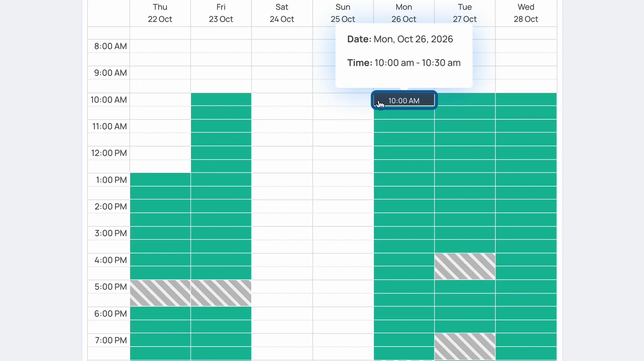
Task: Click tooltip text 'Date: Mon, Oct 26, 2026'
Action: pos(400,39)
